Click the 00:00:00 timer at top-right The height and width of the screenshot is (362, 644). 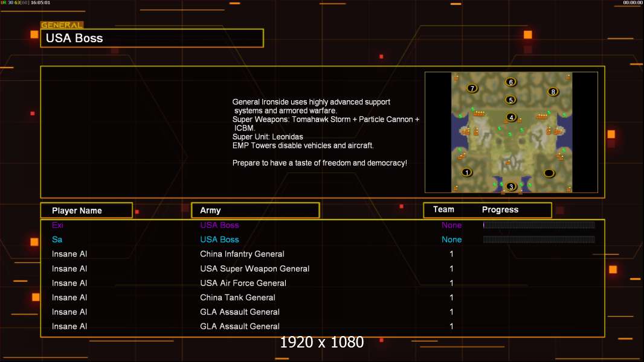(x=633, y=2)
